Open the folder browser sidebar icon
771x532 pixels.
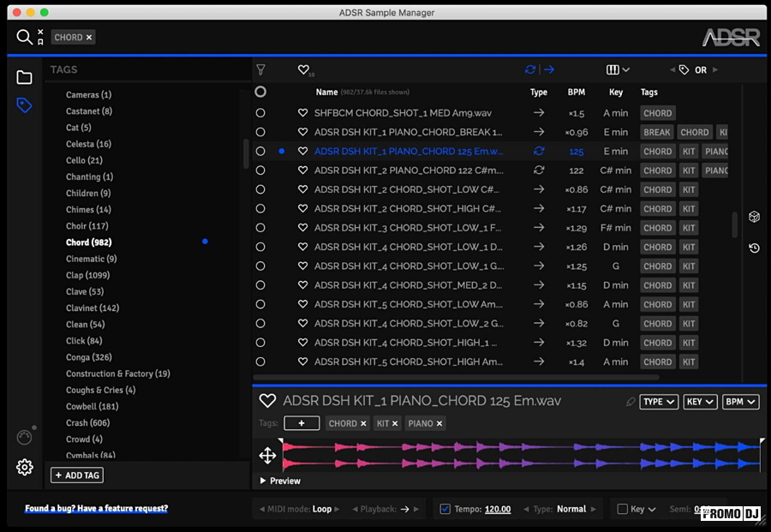[24, 78]
